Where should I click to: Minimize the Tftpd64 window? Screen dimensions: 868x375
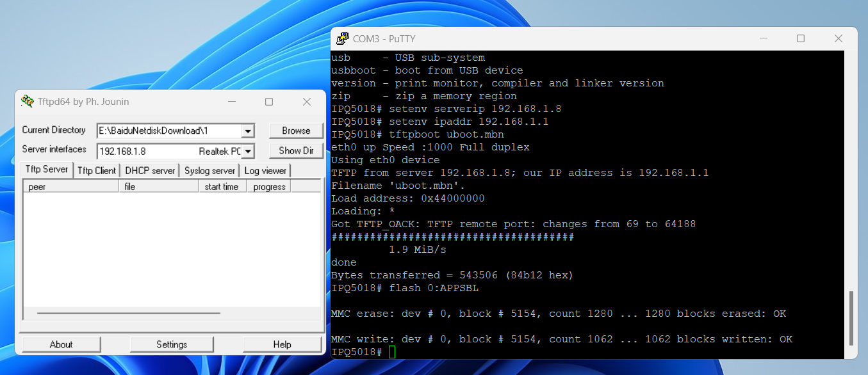click(231, 102)
